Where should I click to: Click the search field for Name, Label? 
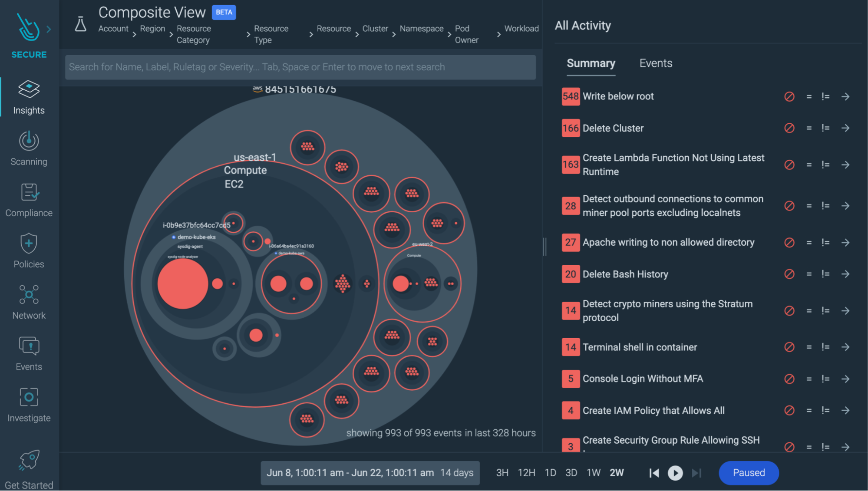[300, 67]
